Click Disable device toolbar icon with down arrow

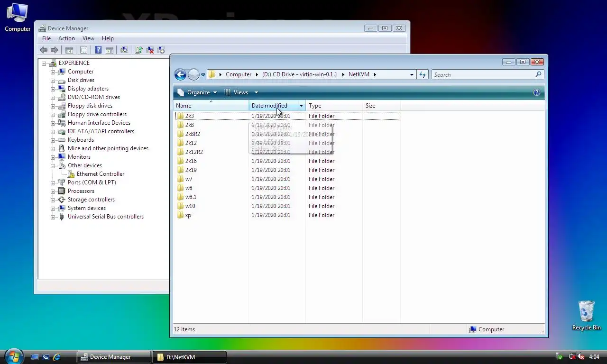[x=161, y=50]
